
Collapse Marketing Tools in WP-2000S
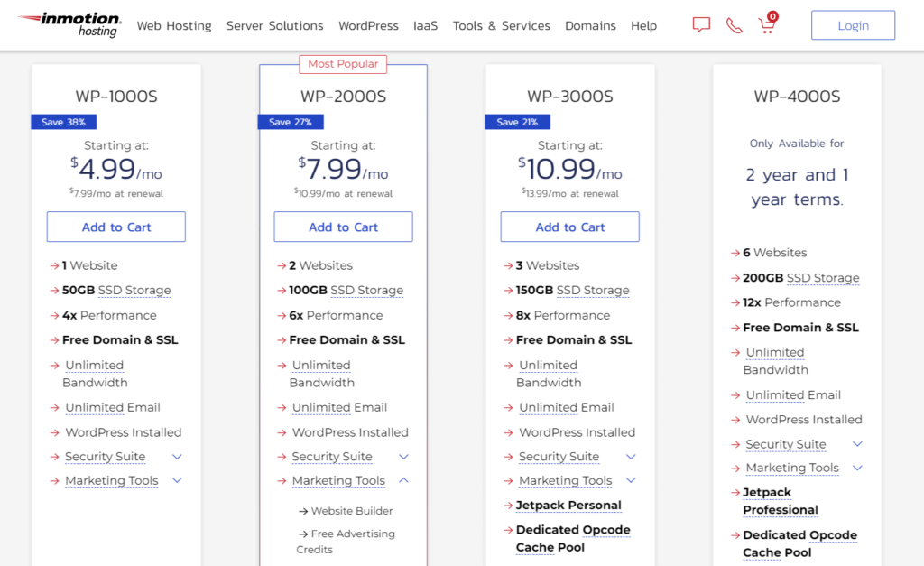(x=403, y=480)
